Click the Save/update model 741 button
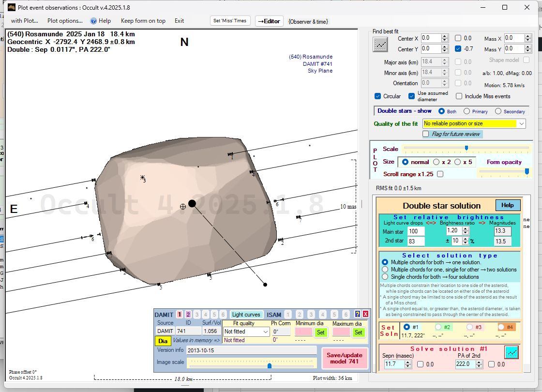 click(x=345, y=358)
